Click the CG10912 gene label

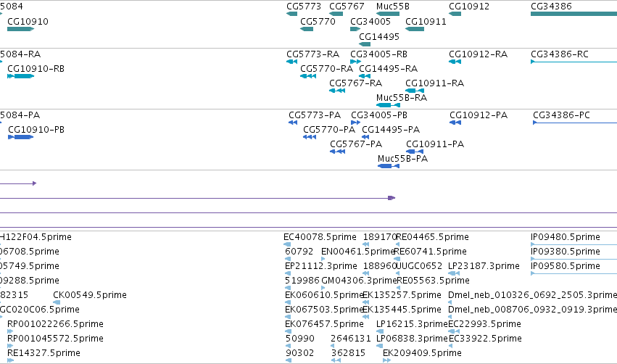click(469, 7)
